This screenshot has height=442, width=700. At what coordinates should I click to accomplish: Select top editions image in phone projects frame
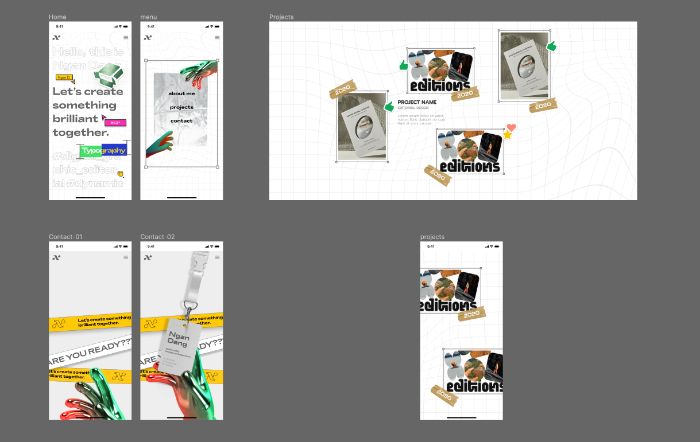pos(450,290)
